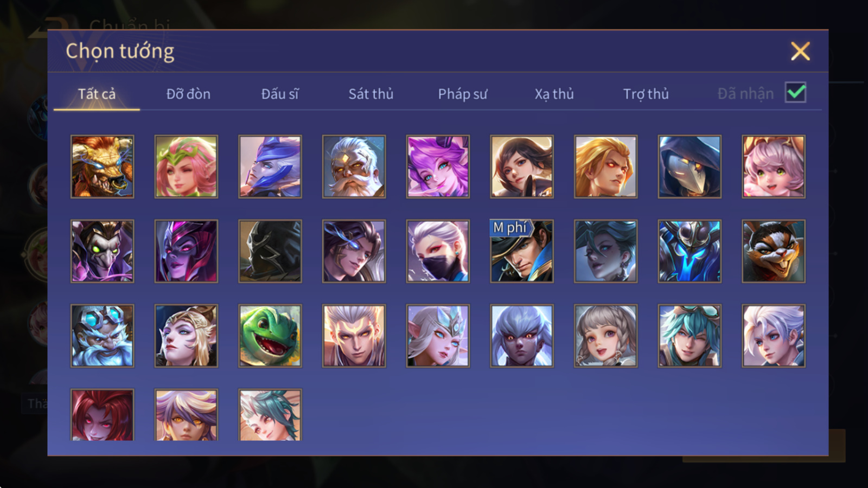Screen dimensions: 868x488
Task: Choose the dark helmet knight hero
Action: click(270, 251)
